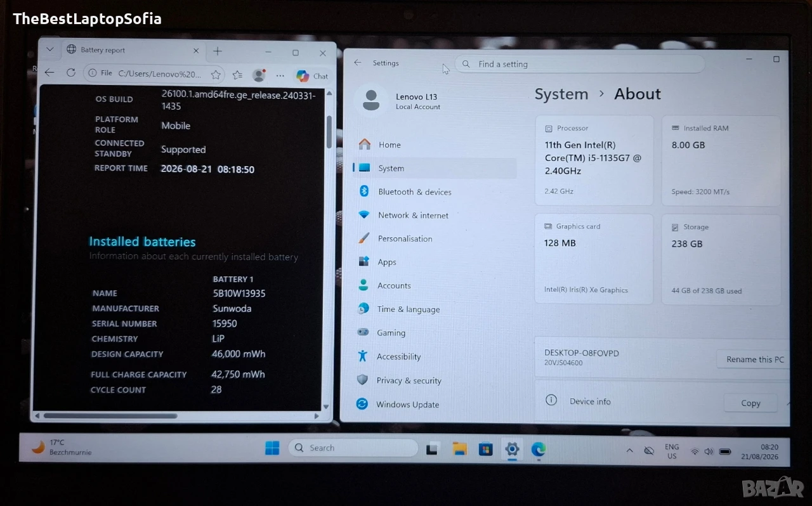Select System in Settings sidebar
Image resolution: width=812 pixels, height=506 pixels.
click(x=435, y=168)
